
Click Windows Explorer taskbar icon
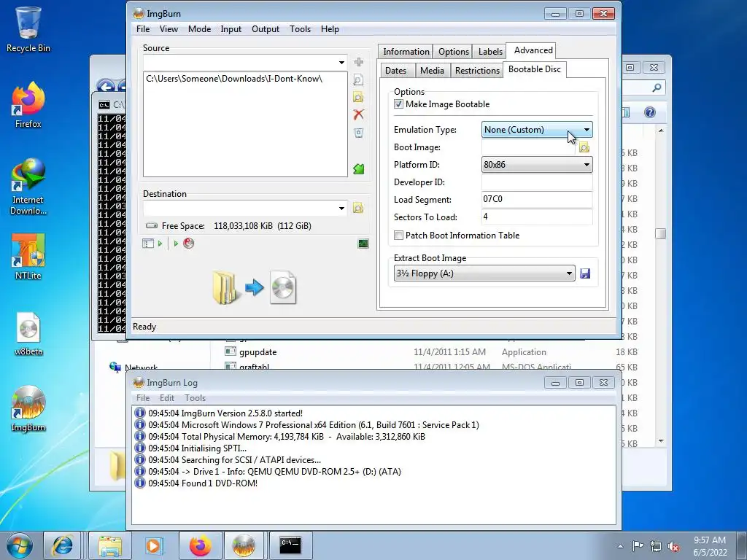(x=110, y=545)
